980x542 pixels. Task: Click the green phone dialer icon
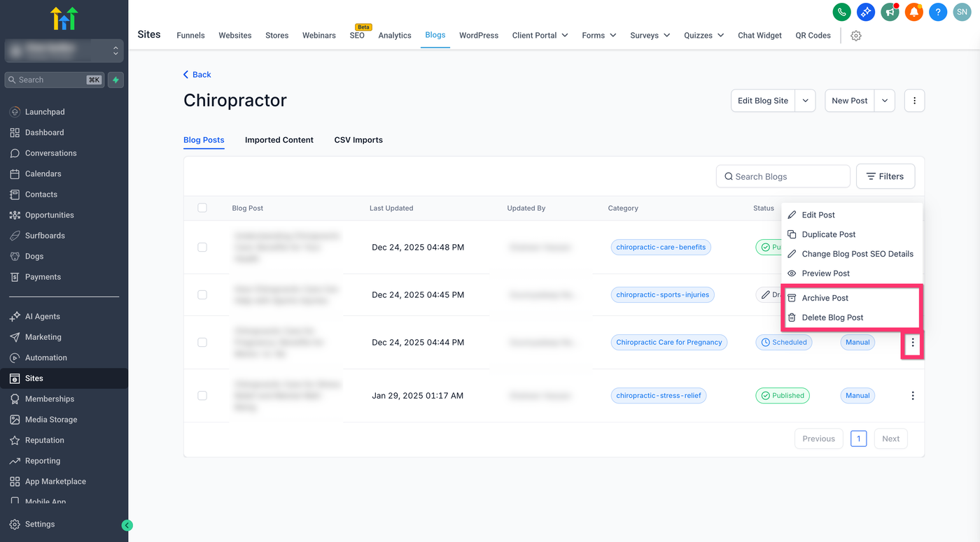[x=841, y=12]
